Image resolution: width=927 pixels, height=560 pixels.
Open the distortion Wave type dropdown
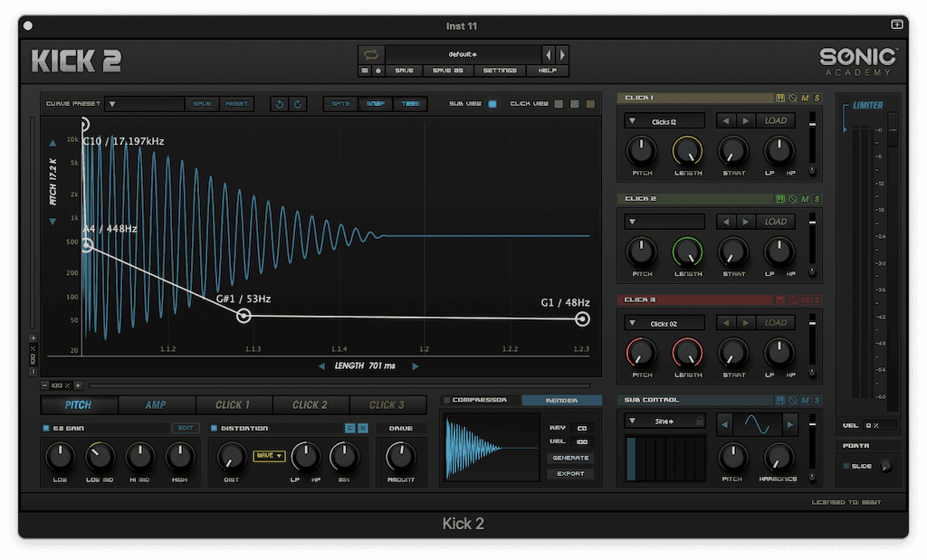tap(269, 455)
